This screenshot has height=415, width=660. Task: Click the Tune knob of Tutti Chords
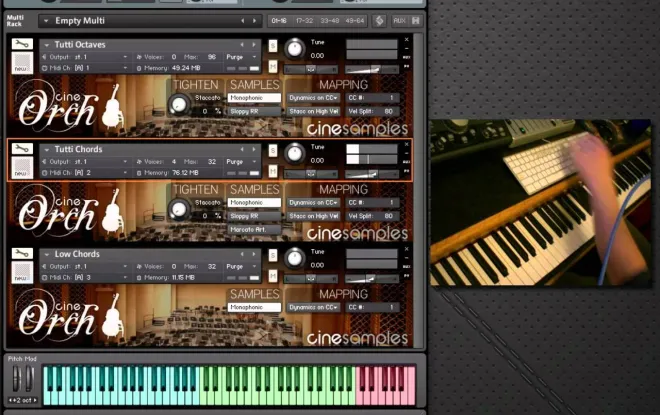[295, 153]
